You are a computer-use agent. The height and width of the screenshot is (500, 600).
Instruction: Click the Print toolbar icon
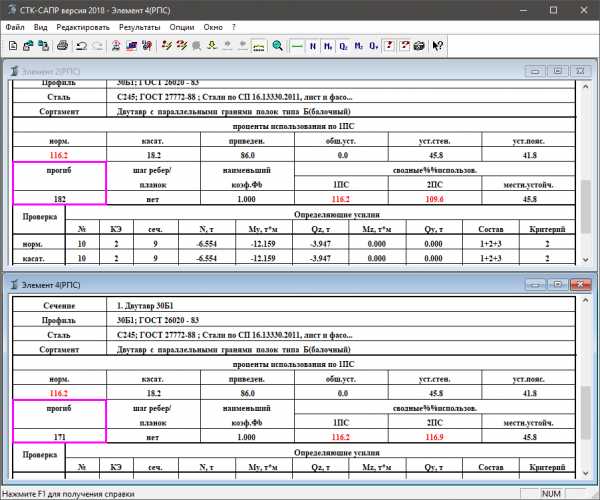tap(63, 46)
